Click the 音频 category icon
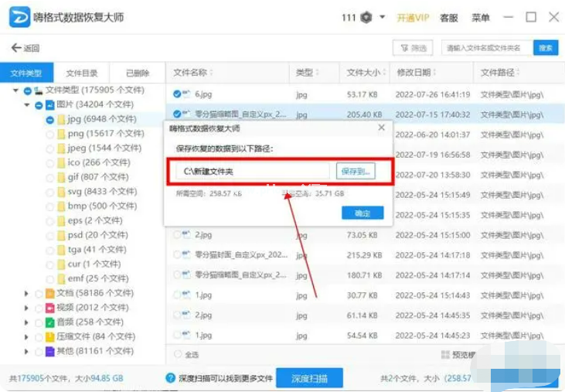The width and height of the screenshot is (565, 392). 50,322
